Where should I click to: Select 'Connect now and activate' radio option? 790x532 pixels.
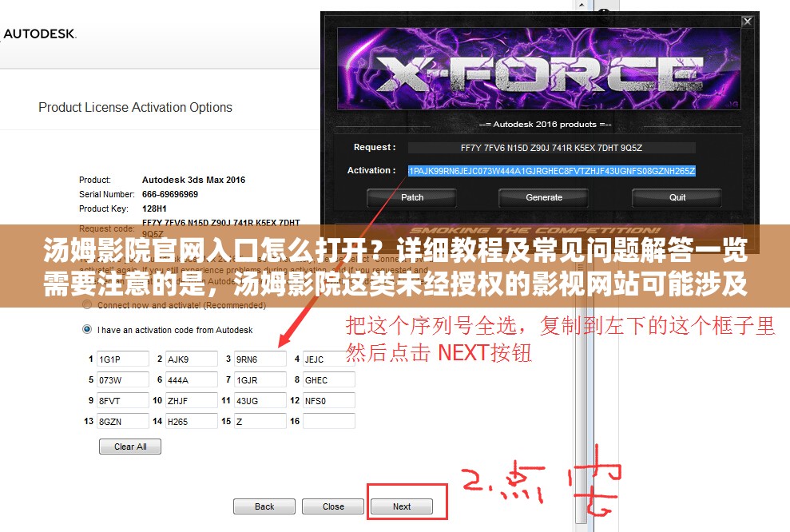tap(87, 305)
